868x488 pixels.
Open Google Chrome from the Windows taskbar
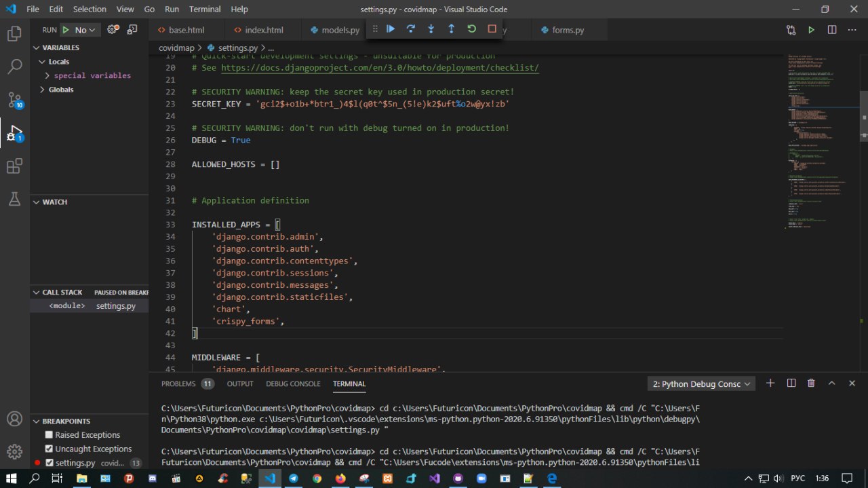[x=317, y=478]
